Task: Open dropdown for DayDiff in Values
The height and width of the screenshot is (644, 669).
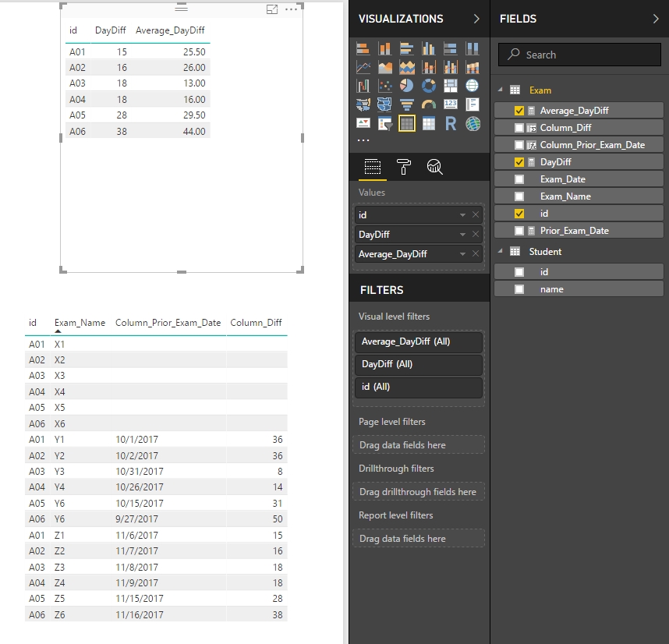Action: tap(462, 235)
